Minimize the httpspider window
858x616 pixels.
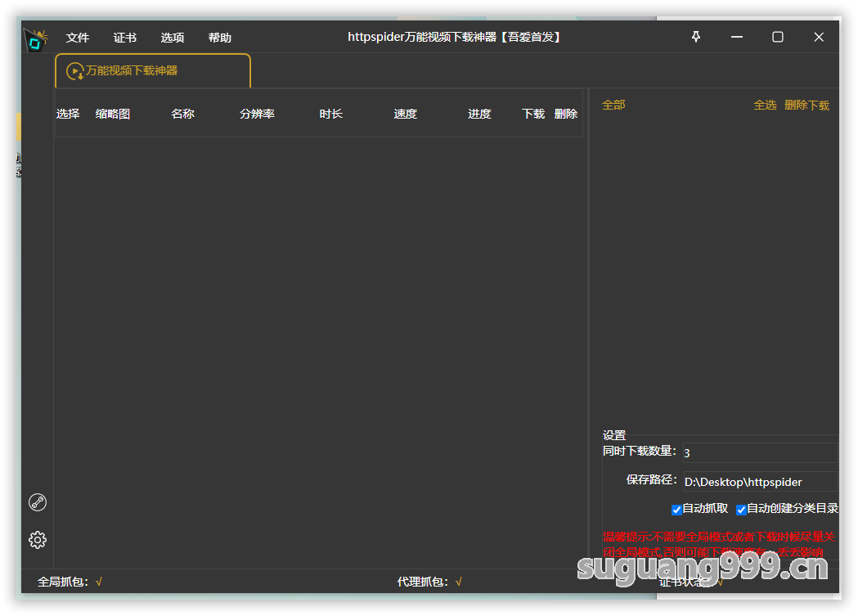click(x=737, y=37)
